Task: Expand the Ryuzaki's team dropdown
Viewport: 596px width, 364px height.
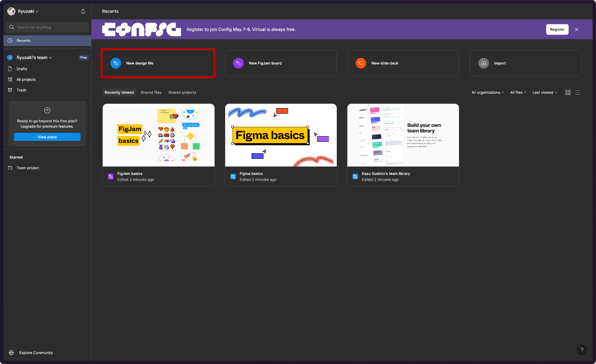Action: click(34, 57)
